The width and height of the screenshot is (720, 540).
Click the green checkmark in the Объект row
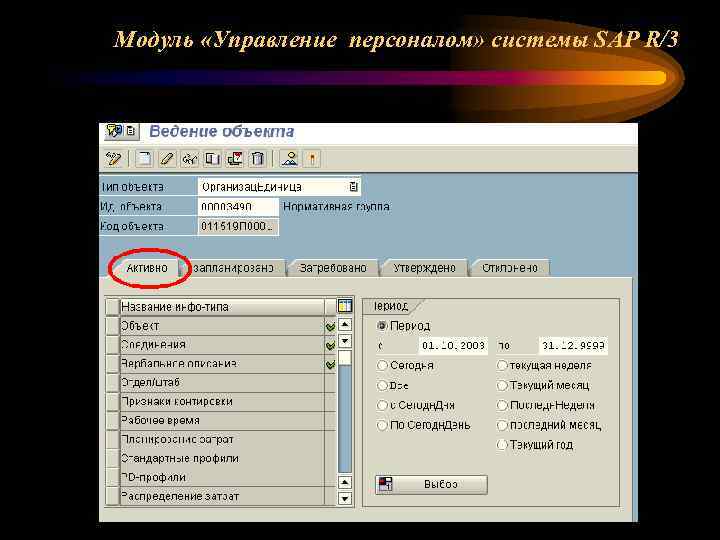click(x=330, y=326)
